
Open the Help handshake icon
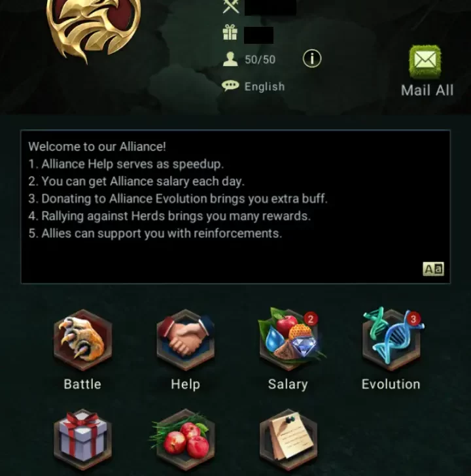point(186,340)
